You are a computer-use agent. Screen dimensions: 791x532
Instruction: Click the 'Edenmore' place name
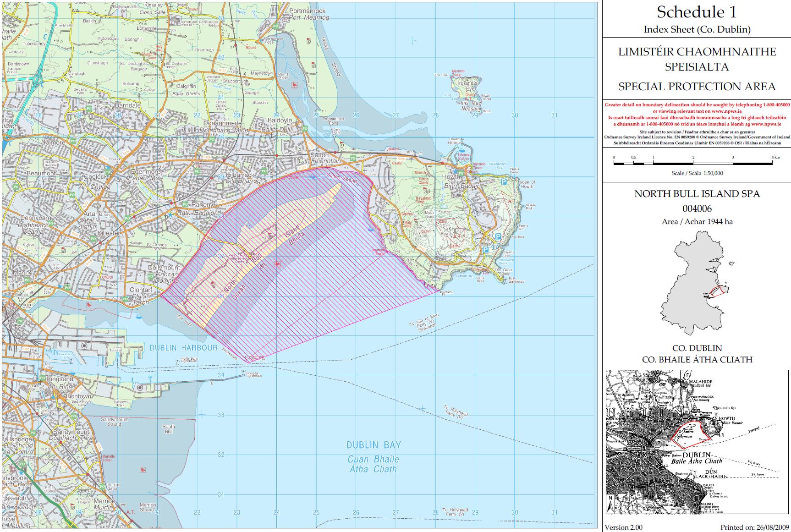tap(146, 171)
